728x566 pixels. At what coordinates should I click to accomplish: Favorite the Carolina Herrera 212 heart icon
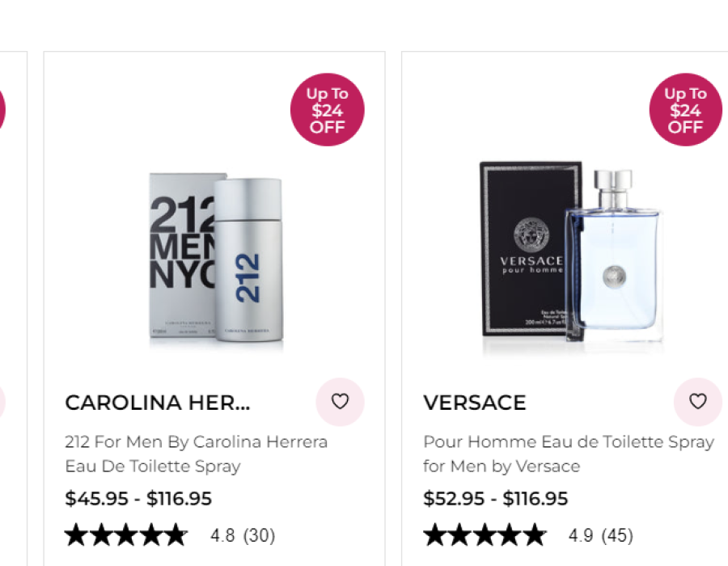(340, 402)
